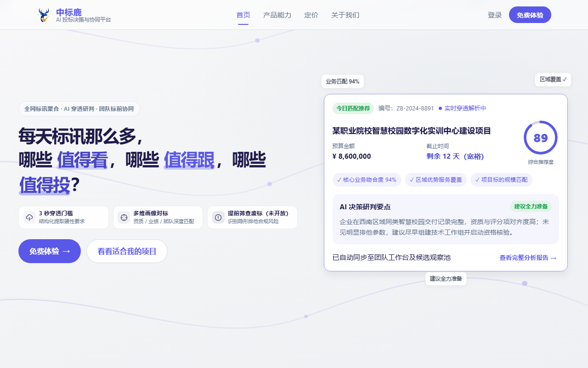This screenshot has width=588, height=368.
Task: Click the target icon beside 多维画像对标
Action: (124, 217)
